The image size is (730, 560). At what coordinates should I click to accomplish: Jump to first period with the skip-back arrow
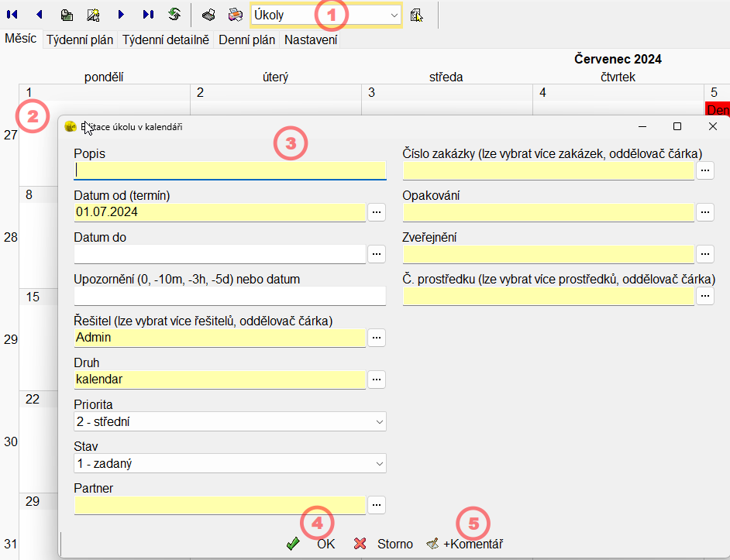pyautogui.click(x=12, y=15)
